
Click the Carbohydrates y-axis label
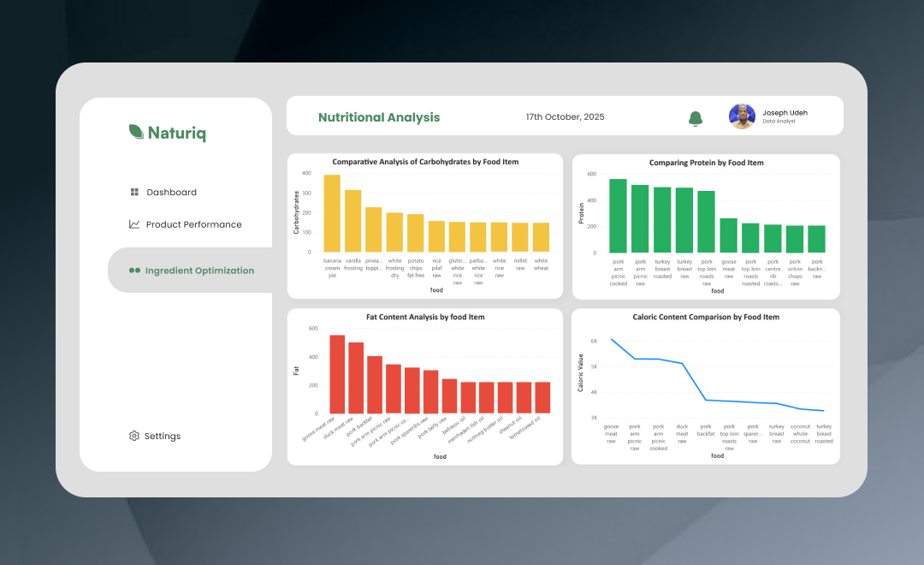[296, 213]
